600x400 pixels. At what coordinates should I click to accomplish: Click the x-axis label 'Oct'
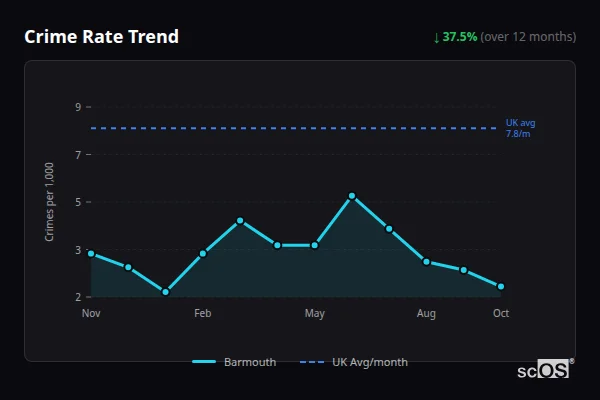tap(501, 313)
